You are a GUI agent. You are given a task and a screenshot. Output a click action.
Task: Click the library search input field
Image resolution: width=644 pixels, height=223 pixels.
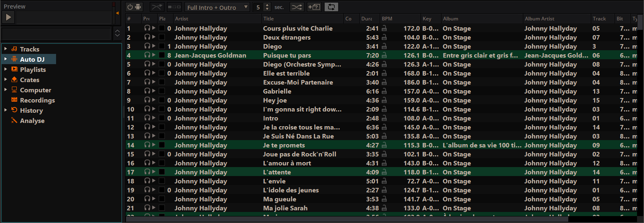pyautogui.click(x=56, y=33)
